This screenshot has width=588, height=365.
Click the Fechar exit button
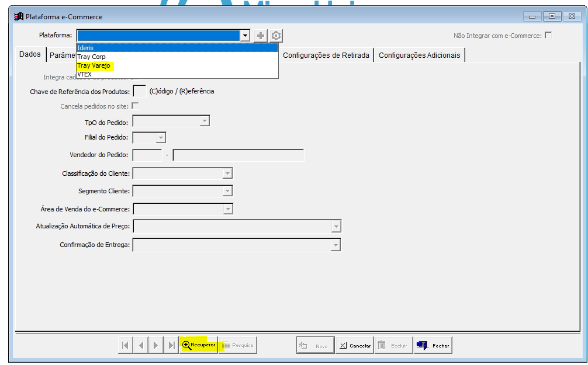point(433,345)
